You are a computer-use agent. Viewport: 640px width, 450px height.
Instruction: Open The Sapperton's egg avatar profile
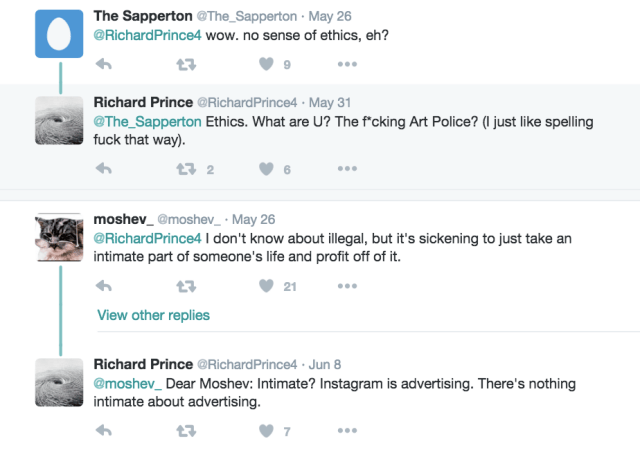tap(60, 33)
